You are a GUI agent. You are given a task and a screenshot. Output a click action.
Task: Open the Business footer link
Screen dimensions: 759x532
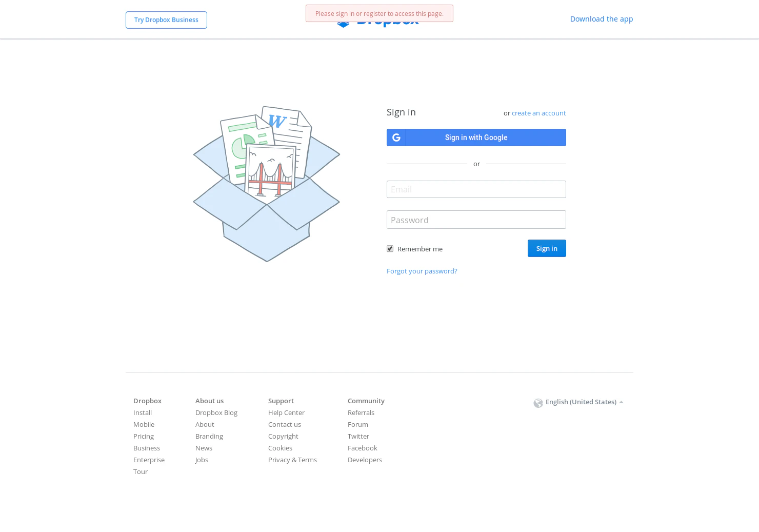coord(147,448)
